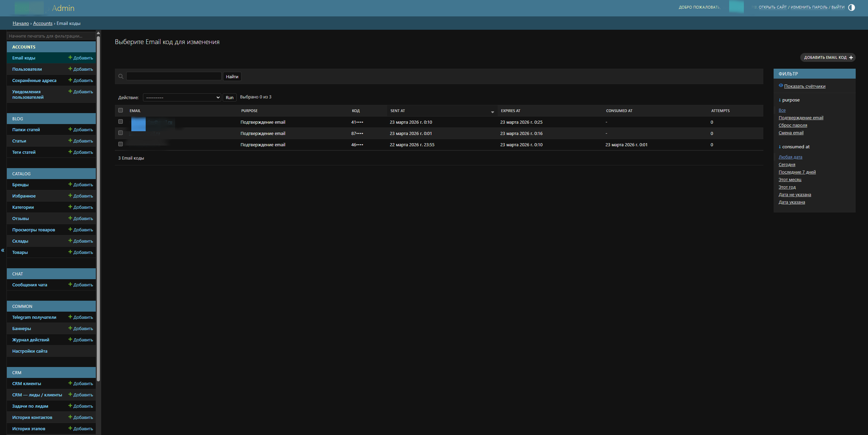Click the search magnifier icon
The width and height of the screenshot is (868, 435).
(x=121, y=76)
